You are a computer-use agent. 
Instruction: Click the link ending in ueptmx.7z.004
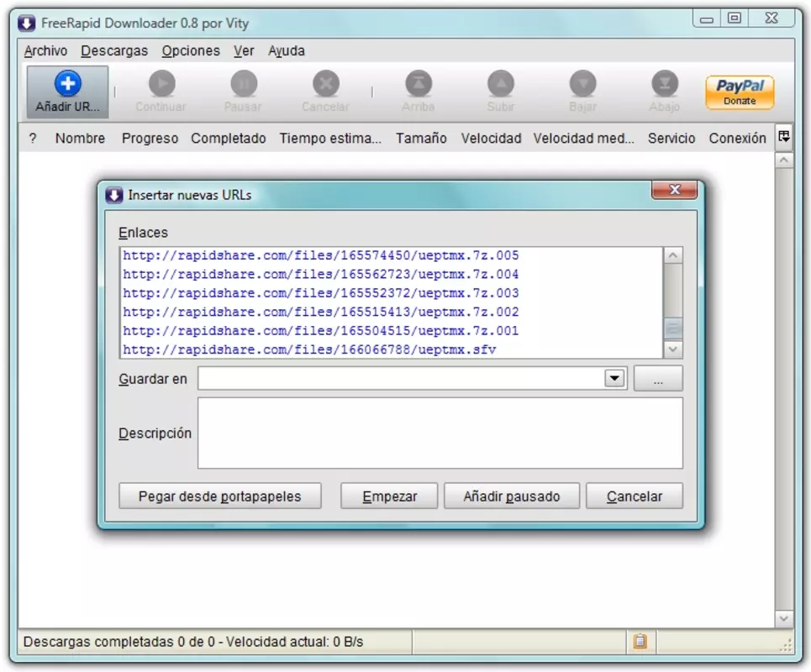pos(321,274)
